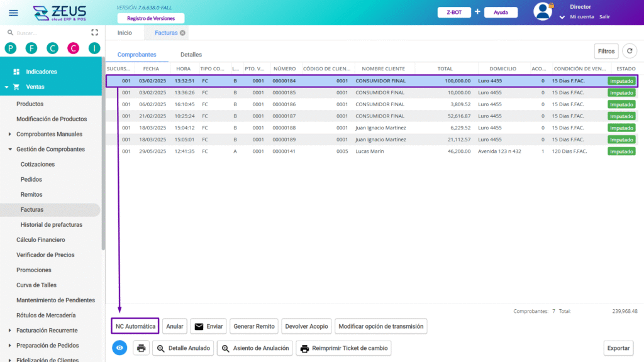644x362 pixels.
Task: Click the printer icon button
Action: tap(142, 348)
